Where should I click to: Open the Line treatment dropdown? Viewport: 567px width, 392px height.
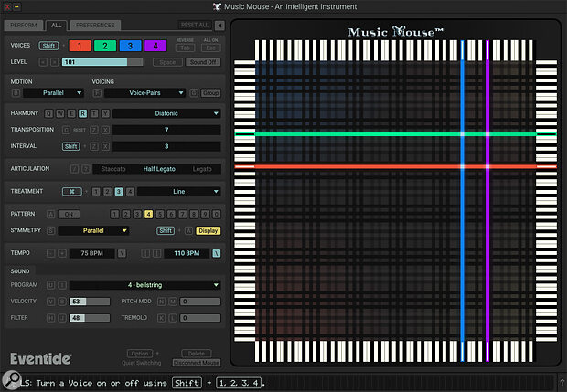pos(179,192)
